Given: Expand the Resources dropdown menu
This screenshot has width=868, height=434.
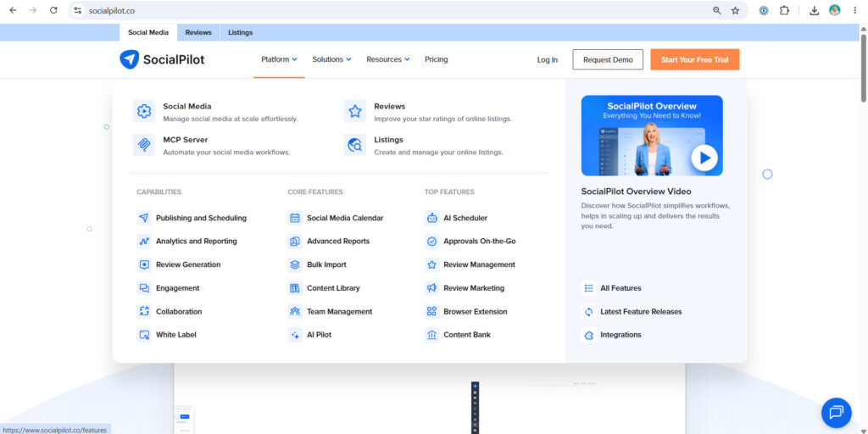Looking at the screenshot, I should [388, 59].
